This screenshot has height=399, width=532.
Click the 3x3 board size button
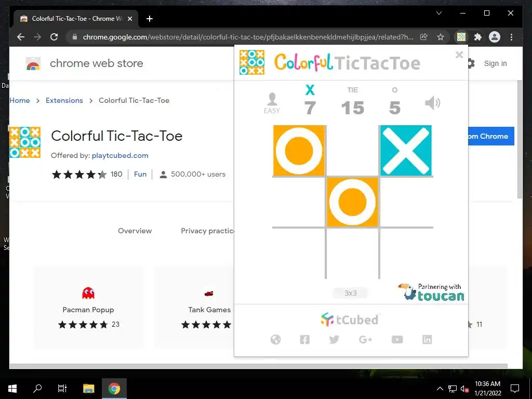tap(351, 293)
